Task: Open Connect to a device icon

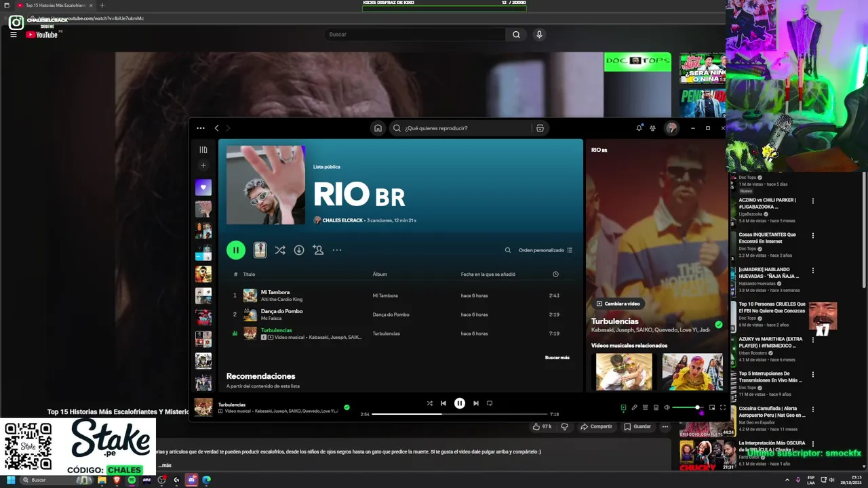Action: tap(656, 407)
